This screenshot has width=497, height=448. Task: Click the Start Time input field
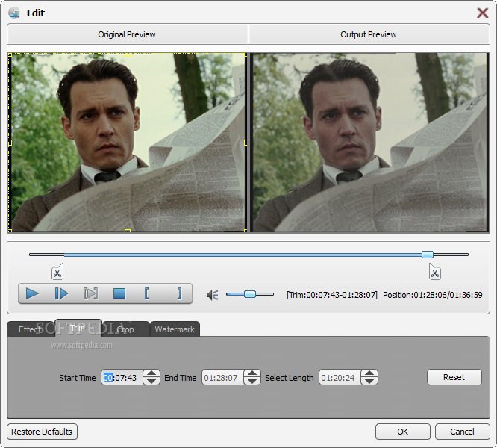122,378
